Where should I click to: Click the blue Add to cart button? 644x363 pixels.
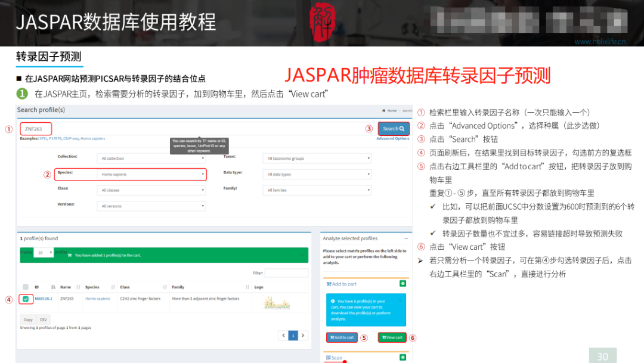342,337
